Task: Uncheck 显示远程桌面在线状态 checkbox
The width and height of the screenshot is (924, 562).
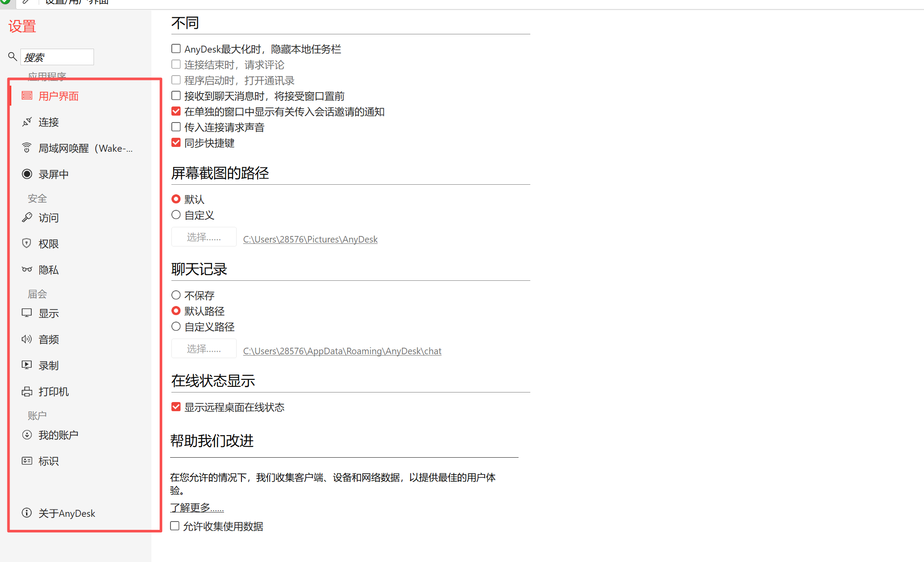Action: (176, 407)
